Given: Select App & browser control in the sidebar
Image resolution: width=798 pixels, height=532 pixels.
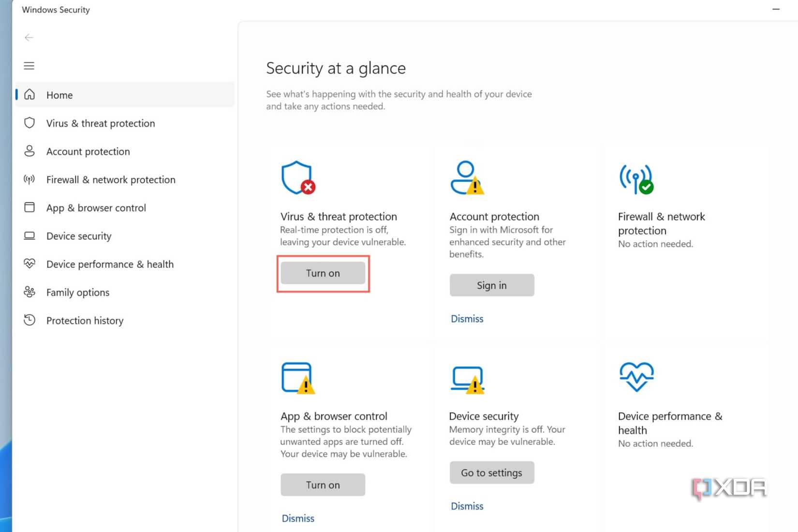Looking at the screenshot, I should pos(96,207).
